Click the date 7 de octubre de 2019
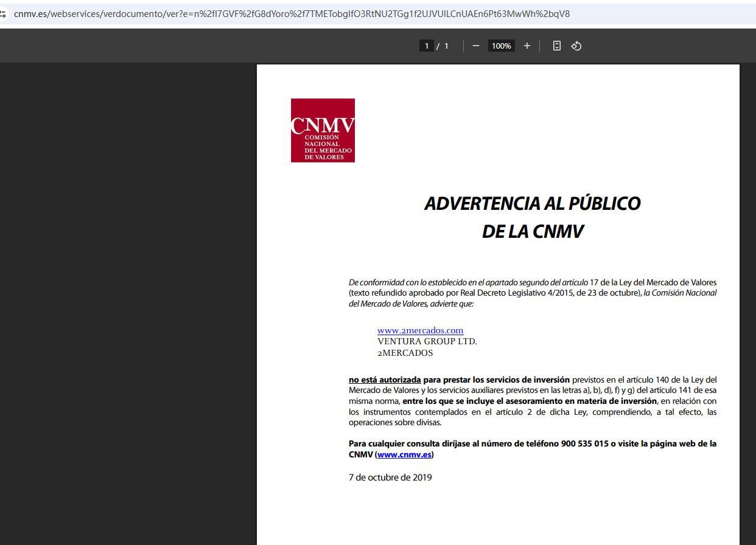 click(390, 477)
